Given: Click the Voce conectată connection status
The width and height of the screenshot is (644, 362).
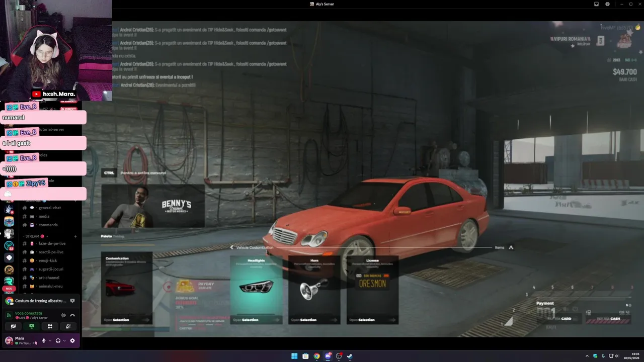Looking at the screenshot, I should point(29,313).
